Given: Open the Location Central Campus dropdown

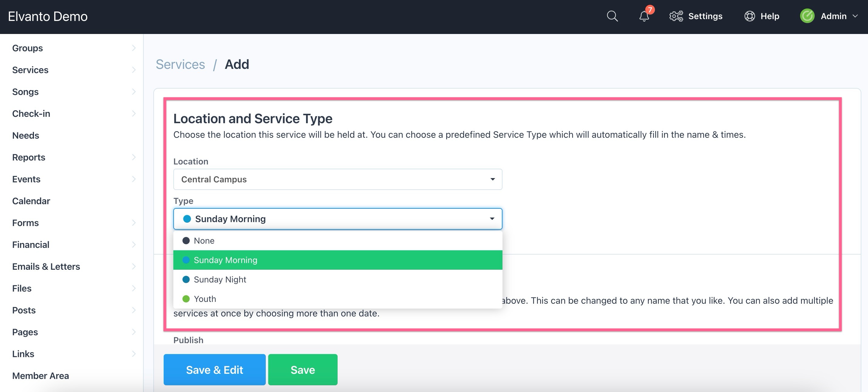Looking at the screenshot, I should (x=338, y=179).
